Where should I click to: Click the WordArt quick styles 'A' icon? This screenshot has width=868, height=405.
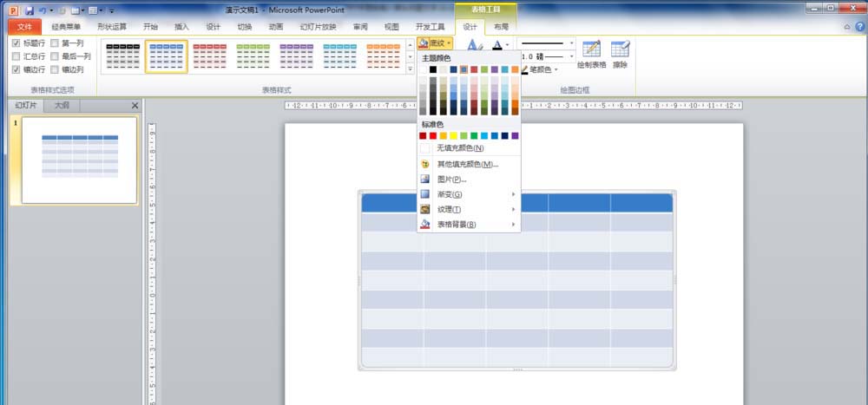coord(475,44)
